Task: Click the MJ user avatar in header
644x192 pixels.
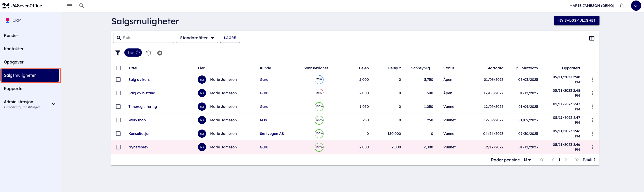Action: point(636,6)
